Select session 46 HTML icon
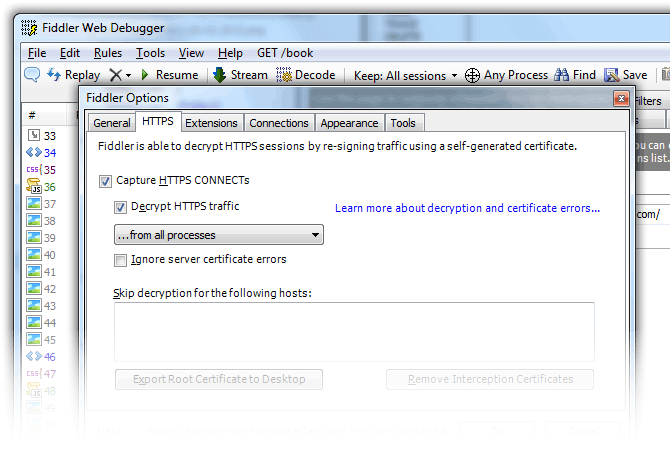This screenshot has width=670, height=470. (x=34, y=356)
